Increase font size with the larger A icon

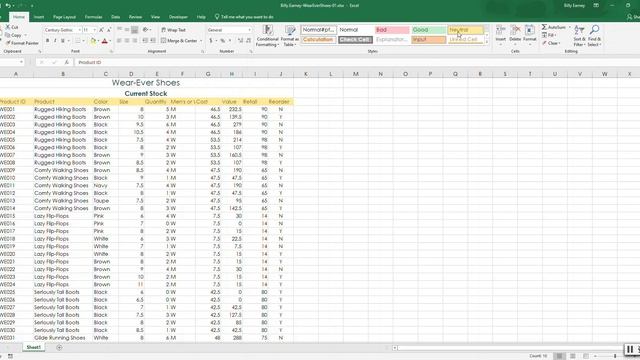pos(101,30)
